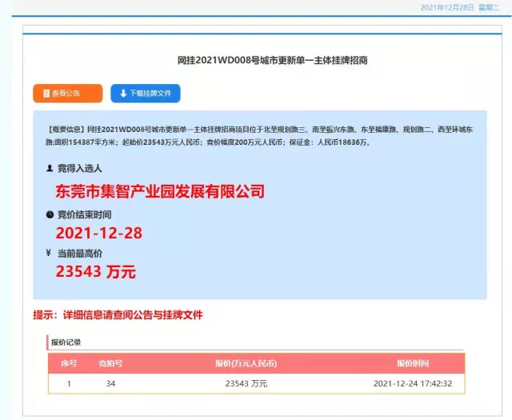Click the red 提示 notice text
512x420 pixels.
pyautogui.click(x=118, y=314)
